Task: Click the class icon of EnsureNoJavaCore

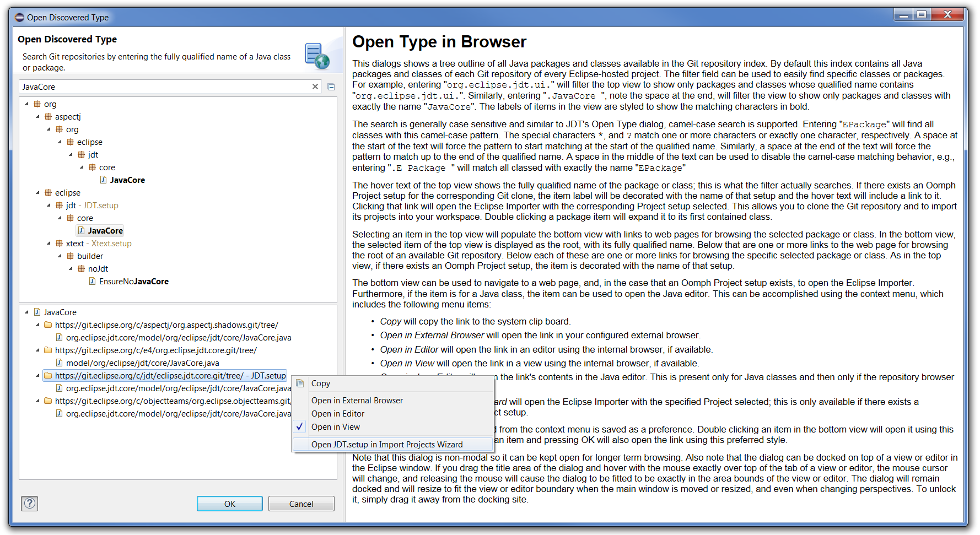Action: [93, 281]
